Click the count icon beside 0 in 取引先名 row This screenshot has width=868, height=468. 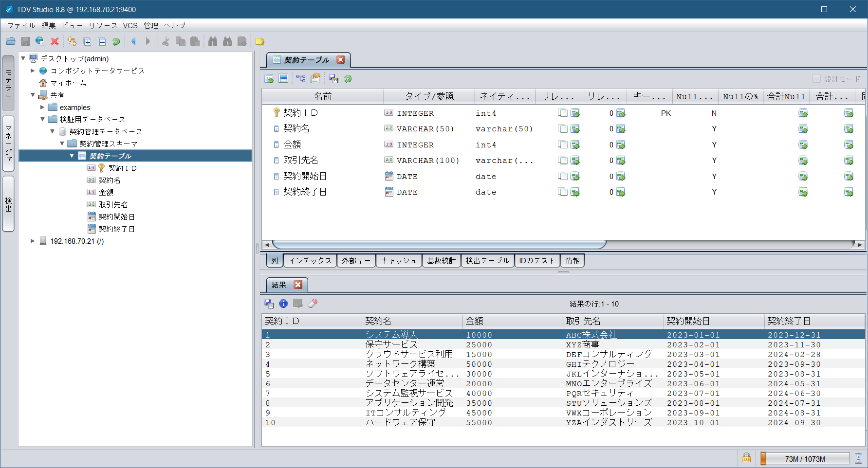coord(621,161)
